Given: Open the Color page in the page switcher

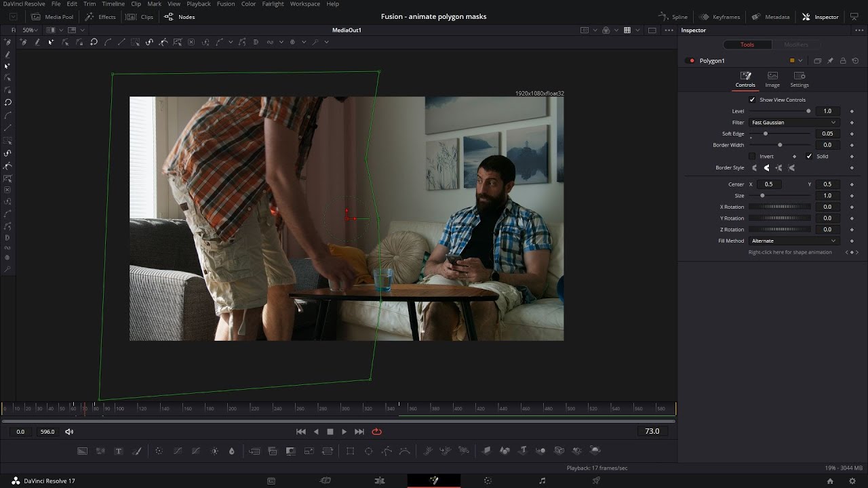Looking at the screenshot, I should point(488,481).
